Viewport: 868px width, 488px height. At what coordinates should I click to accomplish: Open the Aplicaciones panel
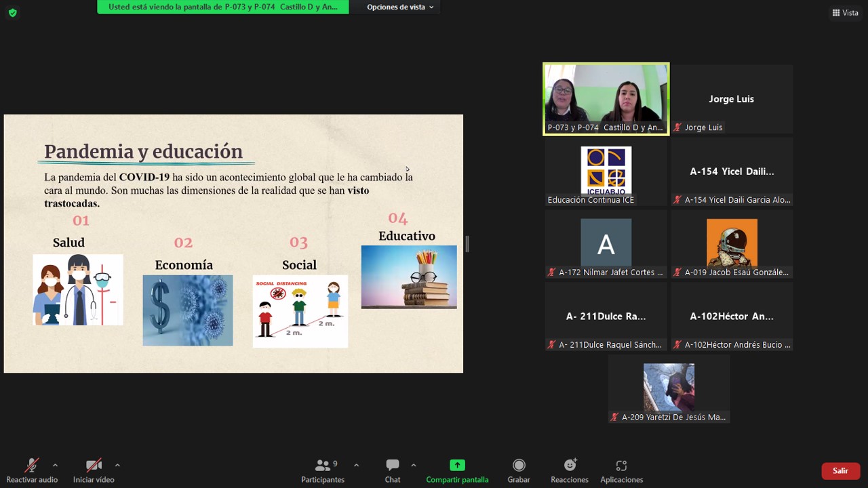tap(621, 471)
